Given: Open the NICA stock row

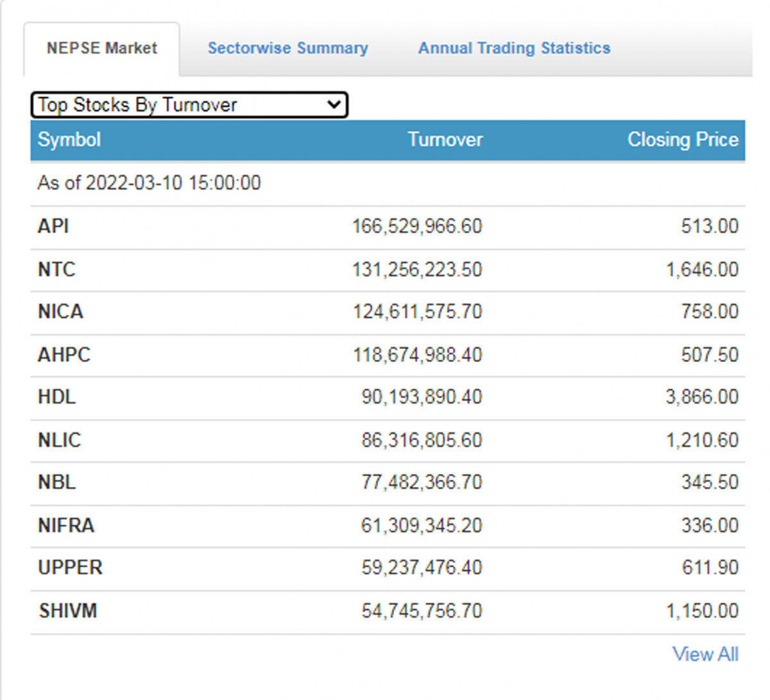Looking at the screenshot, I should [x=60, y=312].
